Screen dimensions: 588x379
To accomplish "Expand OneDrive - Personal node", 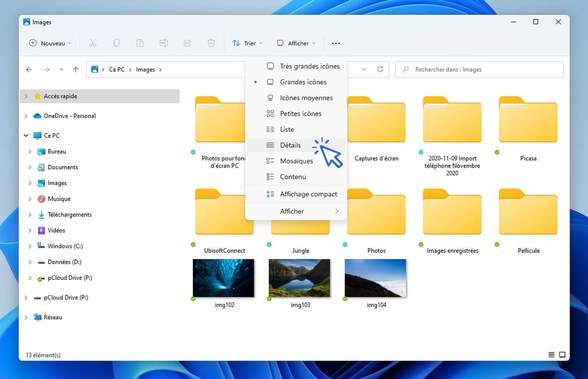I will (x=26, y=116).
